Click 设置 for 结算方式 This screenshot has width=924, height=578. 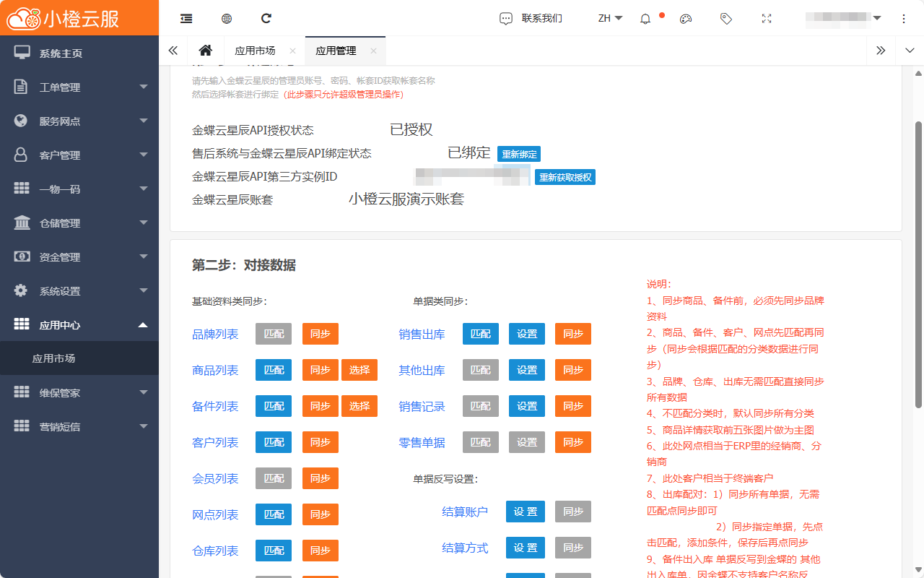coord(526,548)
